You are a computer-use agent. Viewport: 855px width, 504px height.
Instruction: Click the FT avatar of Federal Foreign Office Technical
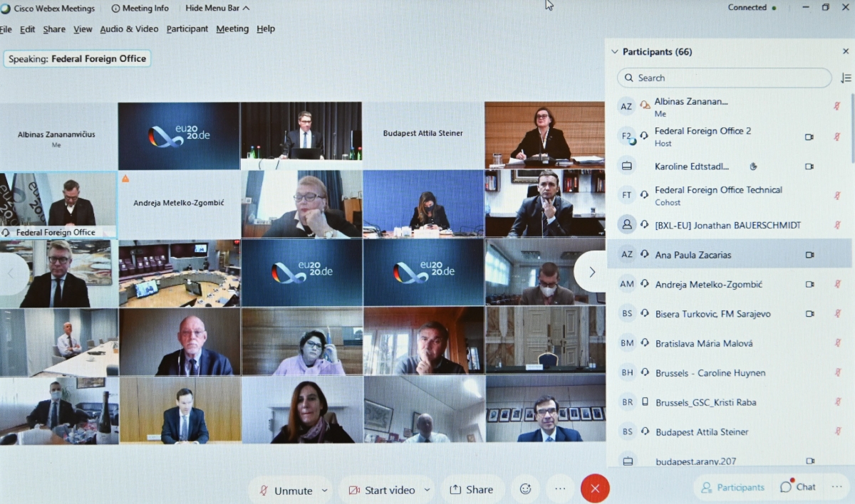click(x=626, y=195)
